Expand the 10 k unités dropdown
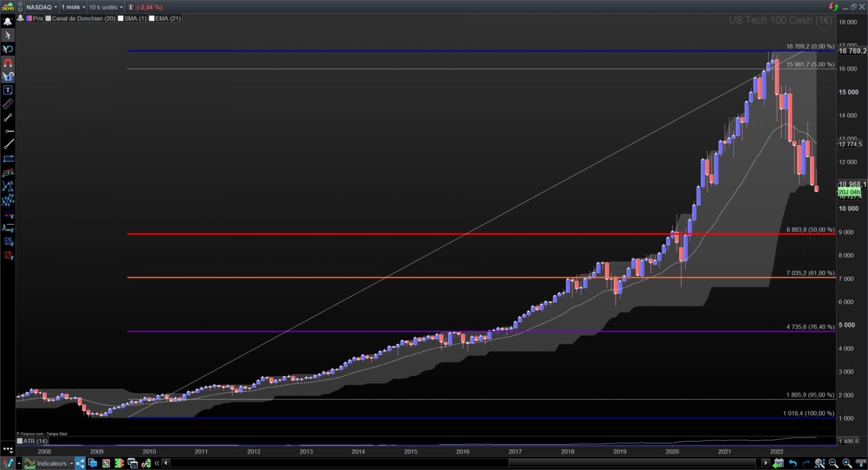 [x=106, y=7]
